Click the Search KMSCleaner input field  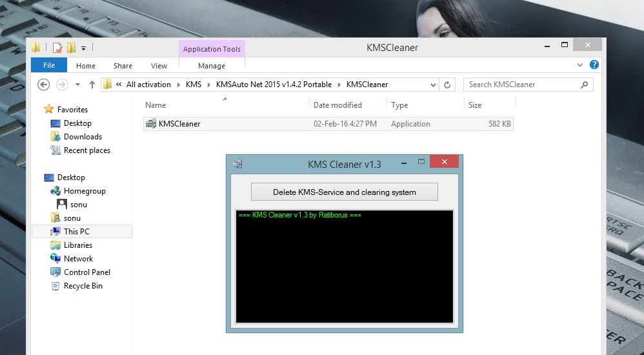(x=528, y=85)
